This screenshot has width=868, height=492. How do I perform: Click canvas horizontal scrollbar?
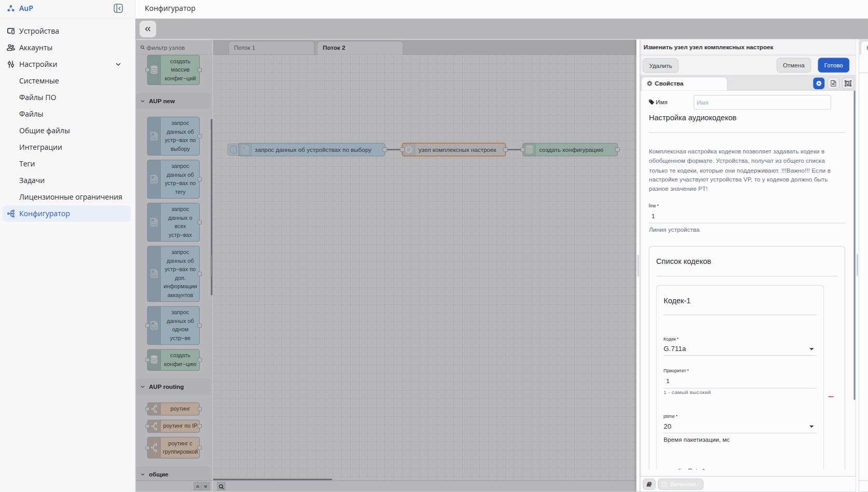click(272, 480)
